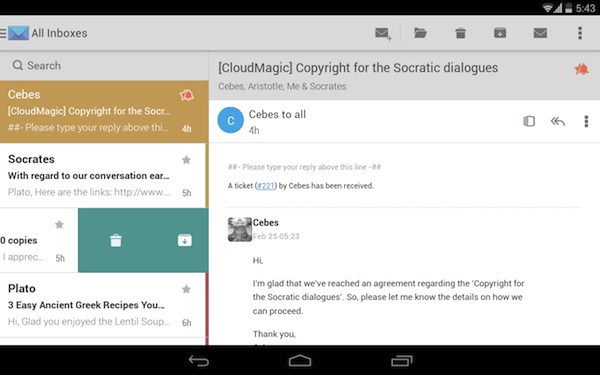
Task: Toggle reminder bell in message header
Action: coord(581,69)
